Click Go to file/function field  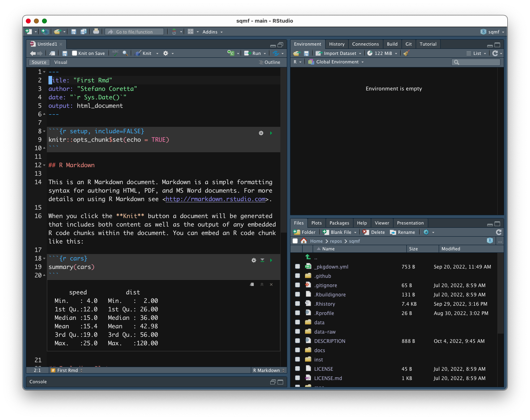click(x=135, y=31)
